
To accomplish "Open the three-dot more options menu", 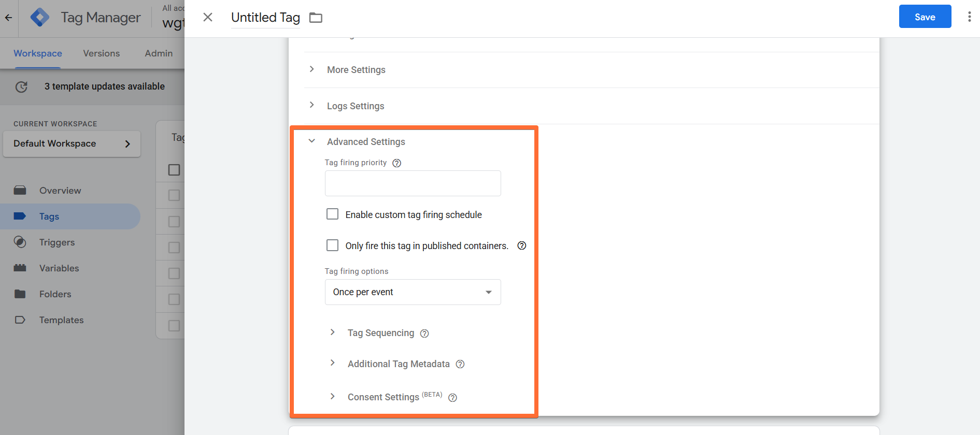I will tap(969, 17).
